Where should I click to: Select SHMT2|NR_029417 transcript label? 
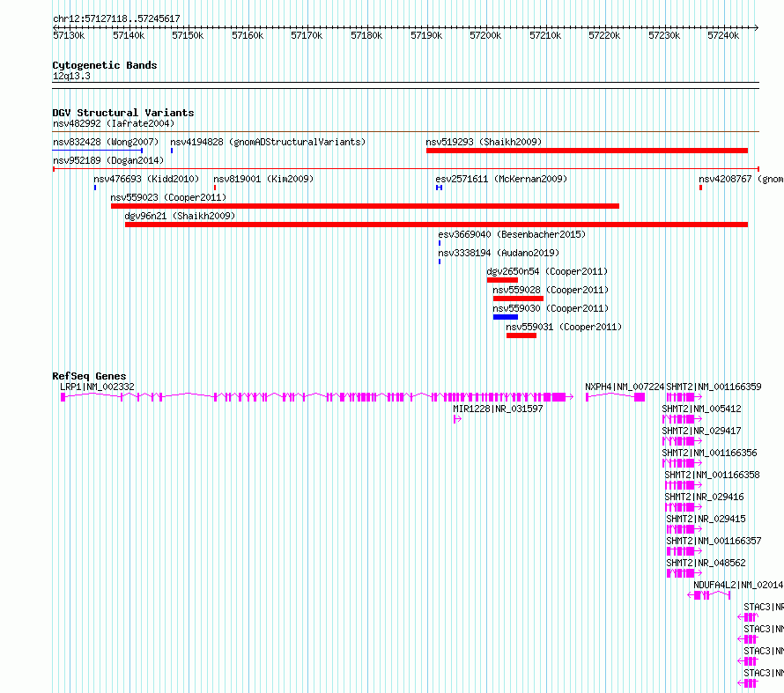tap(701, 431)
